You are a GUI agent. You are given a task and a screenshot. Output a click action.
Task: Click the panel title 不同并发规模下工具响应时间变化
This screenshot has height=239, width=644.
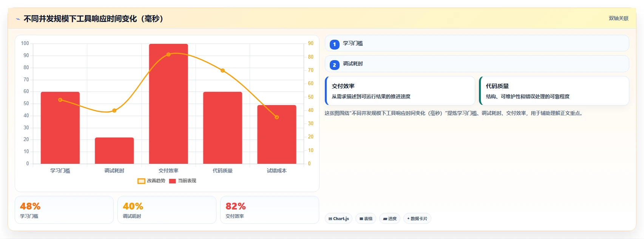tap(93, 19)
